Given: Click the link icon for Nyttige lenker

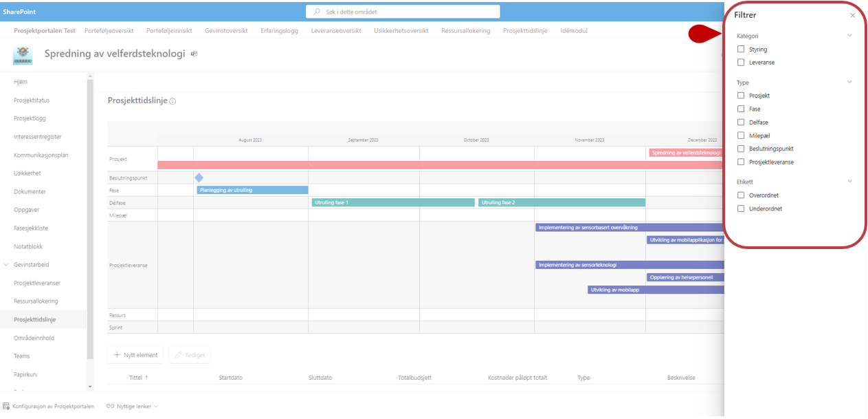Looking at the screenshot, I should pyautogui.click(x=111, y=407).
